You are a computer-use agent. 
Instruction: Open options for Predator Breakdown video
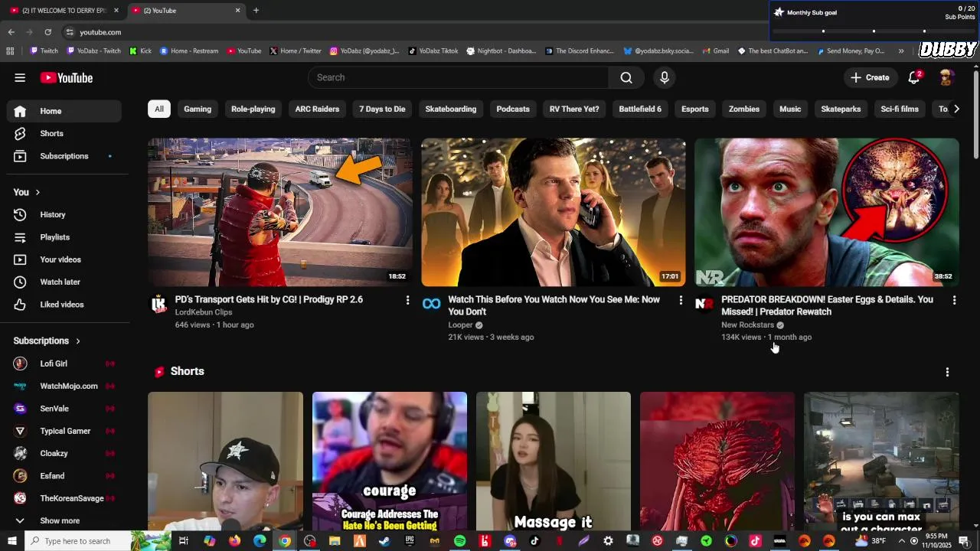(x=954, y=300)
